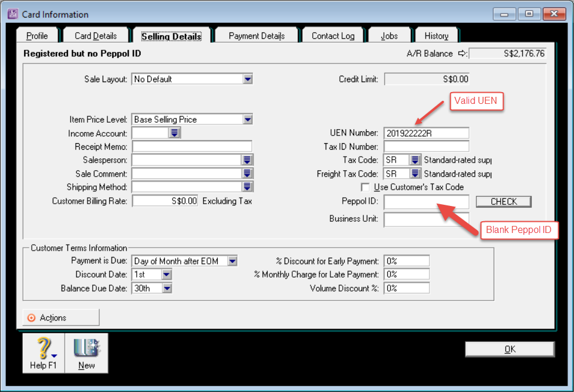Open the Discount Date dropdown
The height and width of the screenshot is (392, 574).
tap(166, 275)
